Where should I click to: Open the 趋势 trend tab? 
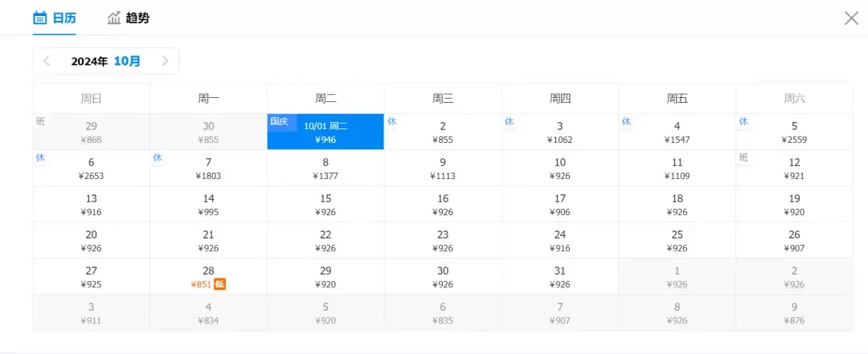point(129,18)
